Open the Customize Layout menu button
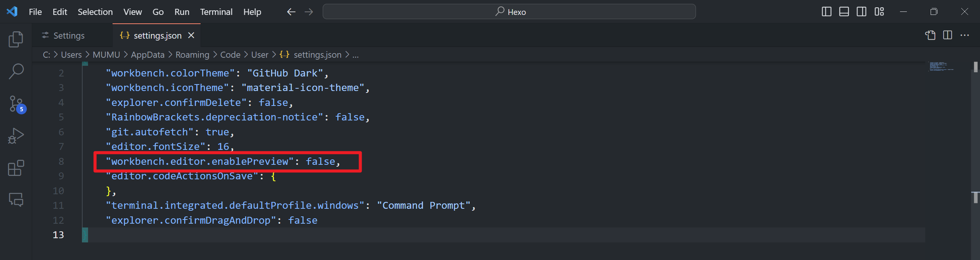The width and height of the screenshot is (980, 260). tap(879, 12)
